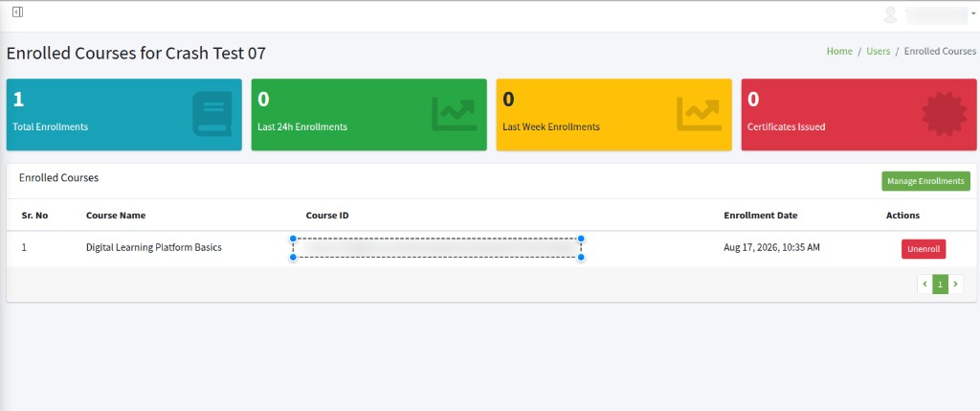
Task: Click the Actions column header
Action: (x=902, y=216)
